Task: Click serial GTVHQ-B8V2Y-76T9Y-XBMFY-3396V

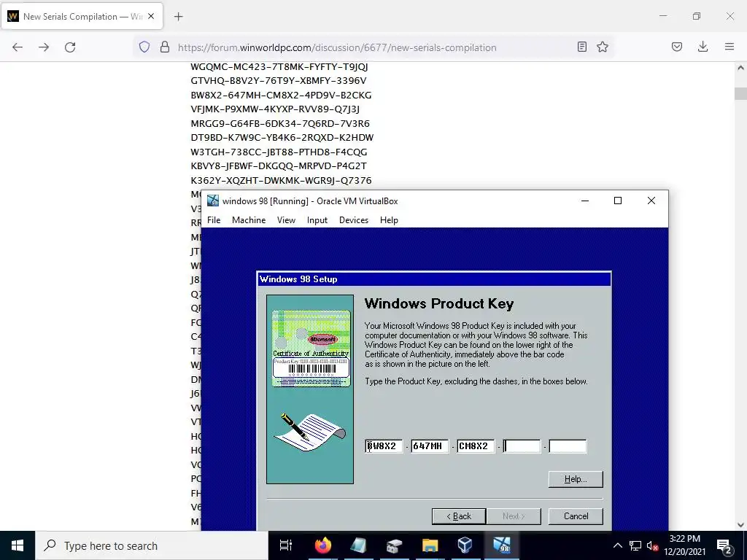Action: click(279, 81)
